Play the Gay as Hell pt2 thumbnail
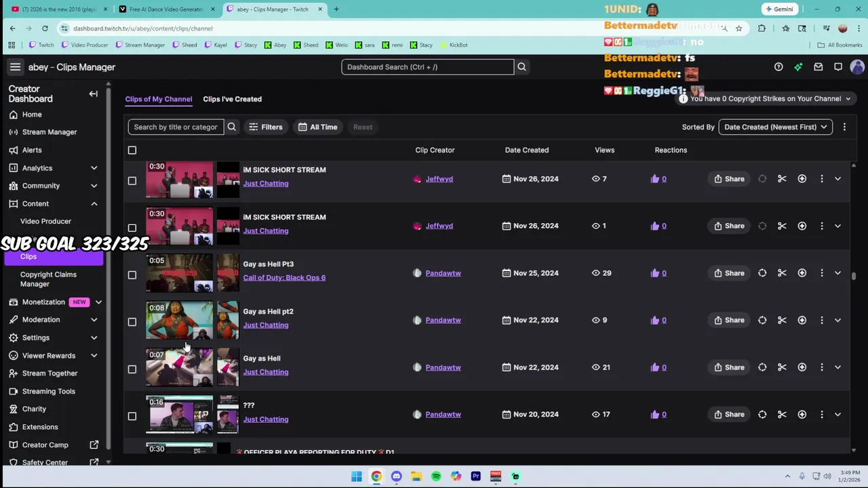 pyautogui.click(x=179, y=320)
